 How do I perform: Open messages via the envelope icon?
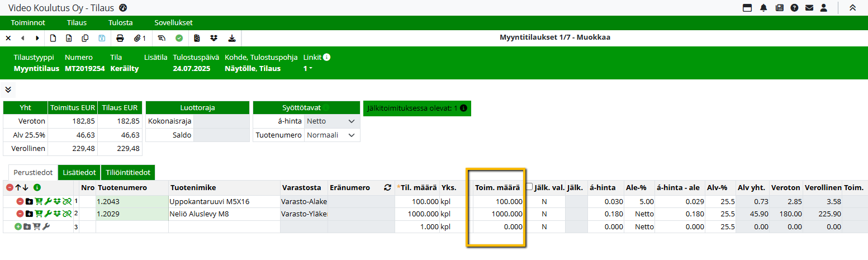[x=809, y=8]
